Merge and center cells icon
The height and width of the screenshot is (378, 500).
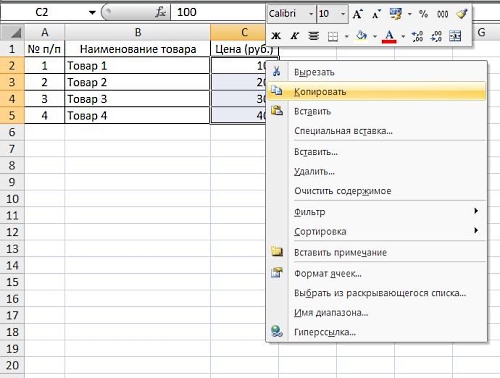[455, 36]
